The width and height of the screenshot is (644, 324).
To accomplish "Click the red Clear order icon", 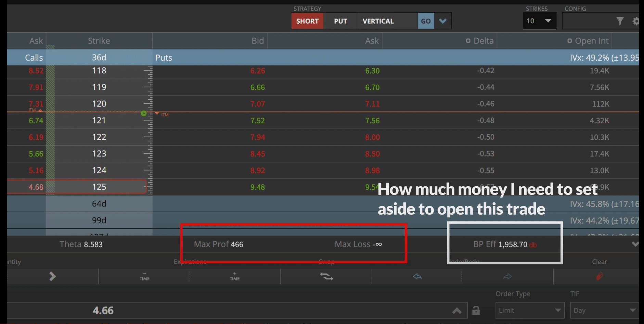I will click(x=599, y=276).
